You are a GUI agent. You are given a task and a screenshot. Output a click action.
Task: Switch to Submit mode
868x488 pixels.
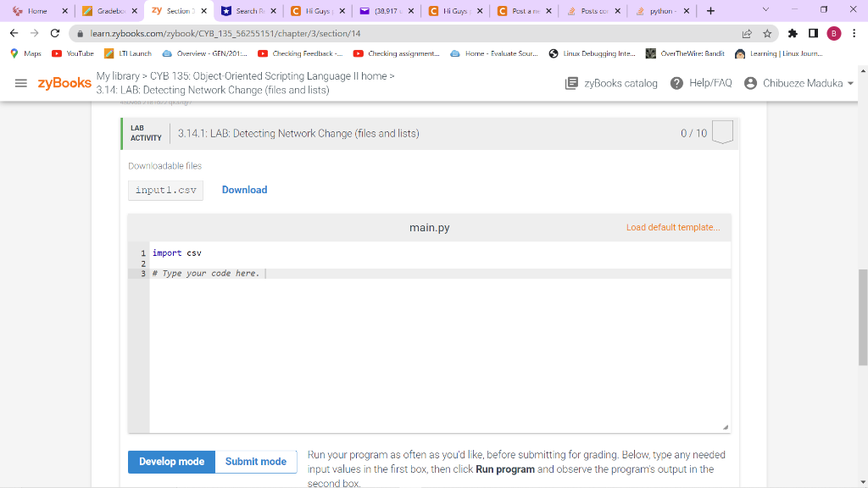[256, 461]
